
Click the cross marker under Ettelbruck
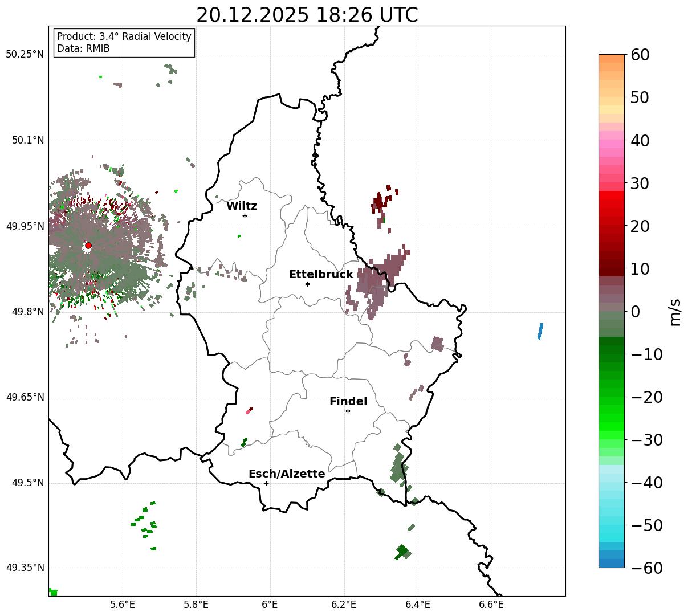pos(307,284)
